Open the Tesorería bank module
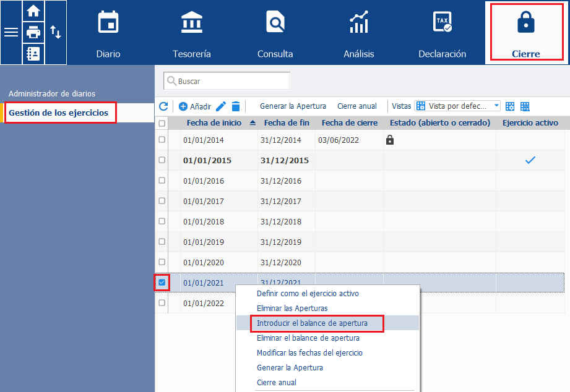This screenshot has width=570, height=392. pos(192,34)
